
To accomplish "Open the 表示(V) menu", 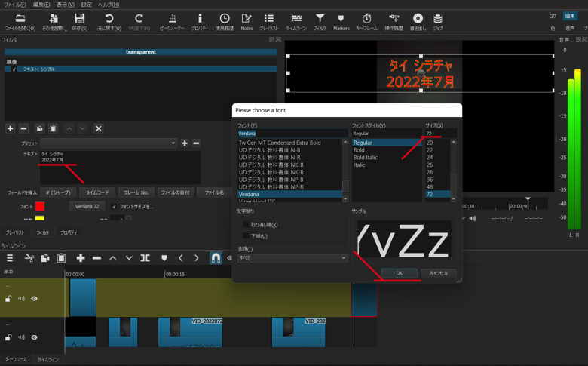I will pyautogui.click(x=66, y=5).
